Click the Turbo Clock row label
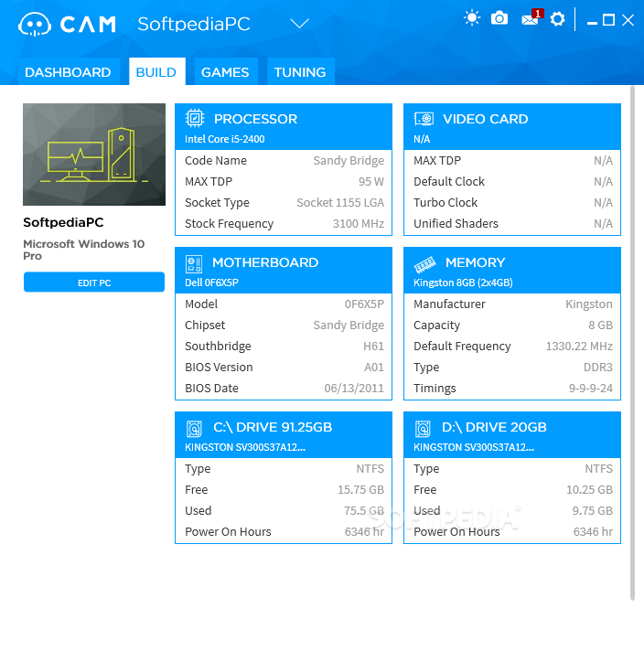The width and height of the screenshot is (644, 651). (445, 203)
